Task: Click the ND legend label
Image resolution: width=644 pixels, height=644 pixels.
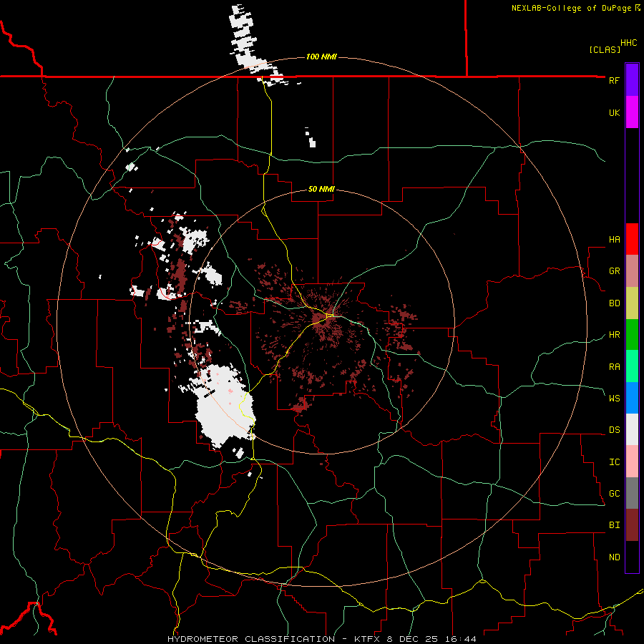Action: coord(614,557)
